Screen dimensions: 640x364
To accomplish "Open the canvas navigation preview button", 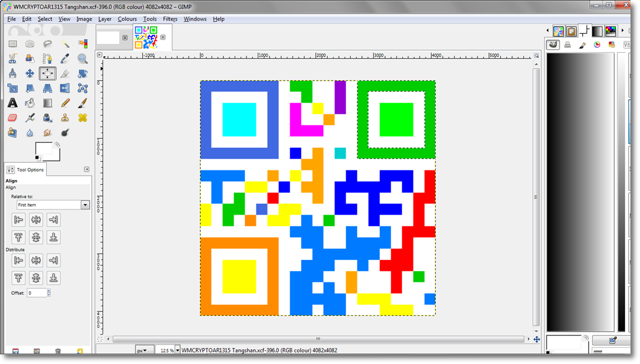I will click(x=537, y=339).
